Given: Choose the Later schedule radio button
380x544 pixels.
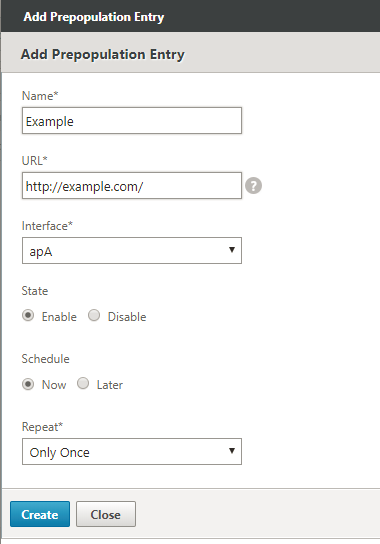Looking at the screenshot, I should pyautogui.click(x=83, y=383).
